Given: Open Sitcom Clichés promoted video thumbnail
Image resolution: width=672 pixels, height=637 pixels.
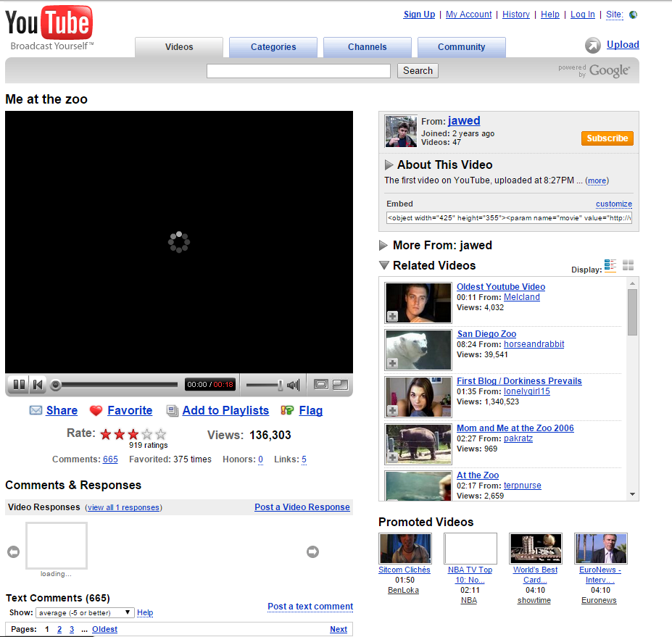Looking at the screenshot, I should (405, 549).
